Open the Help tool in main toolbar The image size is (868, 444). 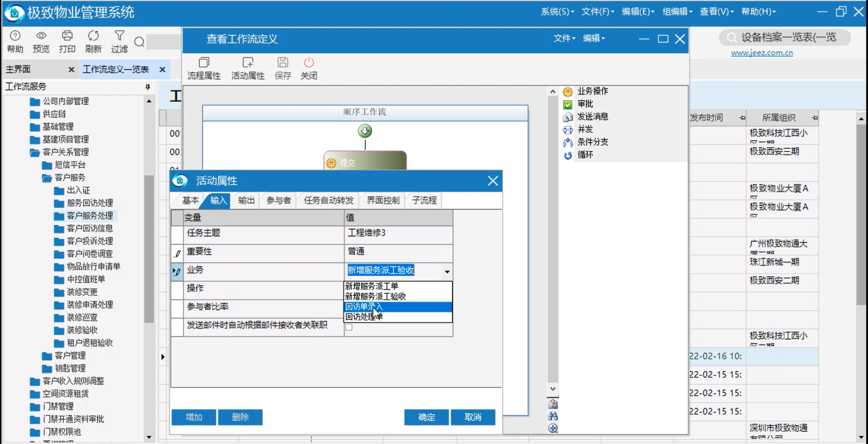pyautogui.click(x=15, y=41)
